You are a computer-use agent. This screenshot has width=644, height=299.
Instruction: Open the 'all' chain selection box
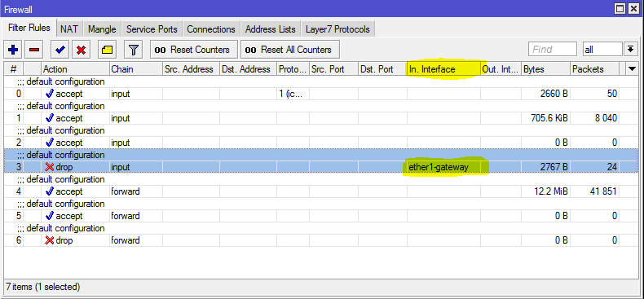point(602,49)
